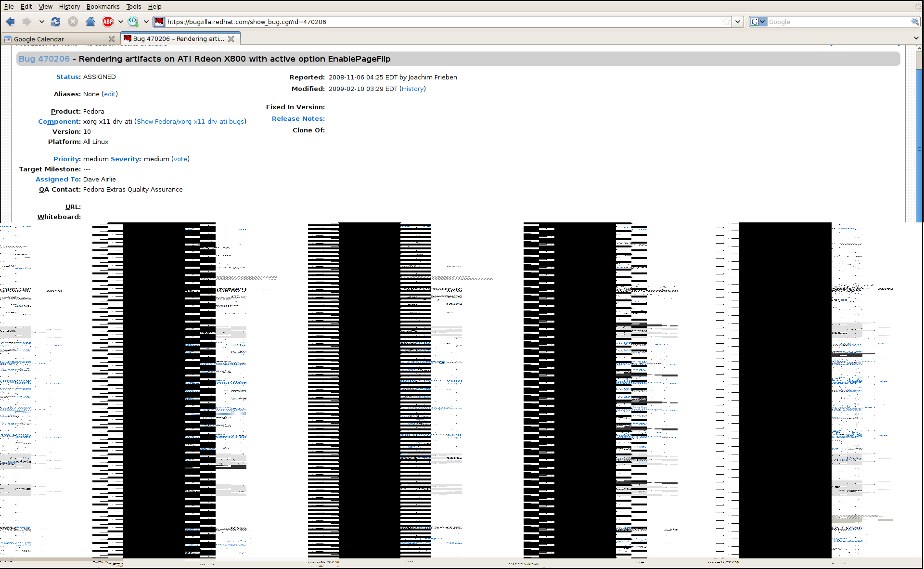Image resolution: width=924 pixels, height=569 pixels.
Task: Click the aliases edit link
Action: click(x=110, y=94)
